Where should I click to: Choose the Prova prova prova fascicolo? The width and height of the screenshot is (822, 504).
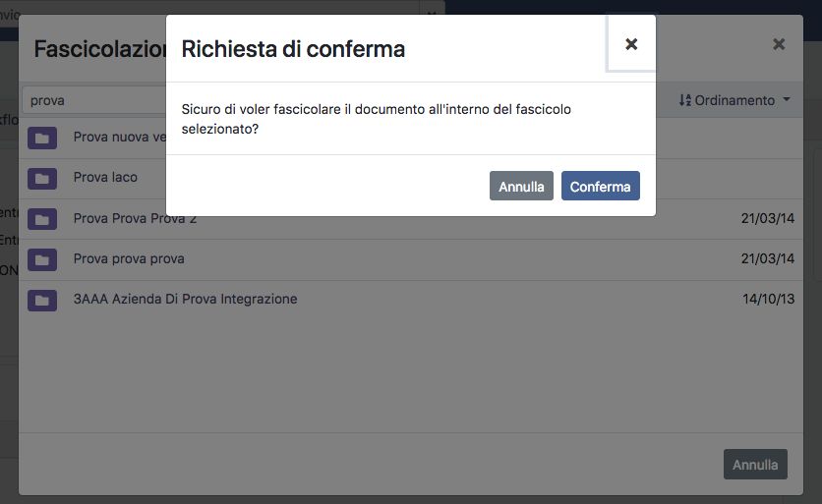coord(129,259)
